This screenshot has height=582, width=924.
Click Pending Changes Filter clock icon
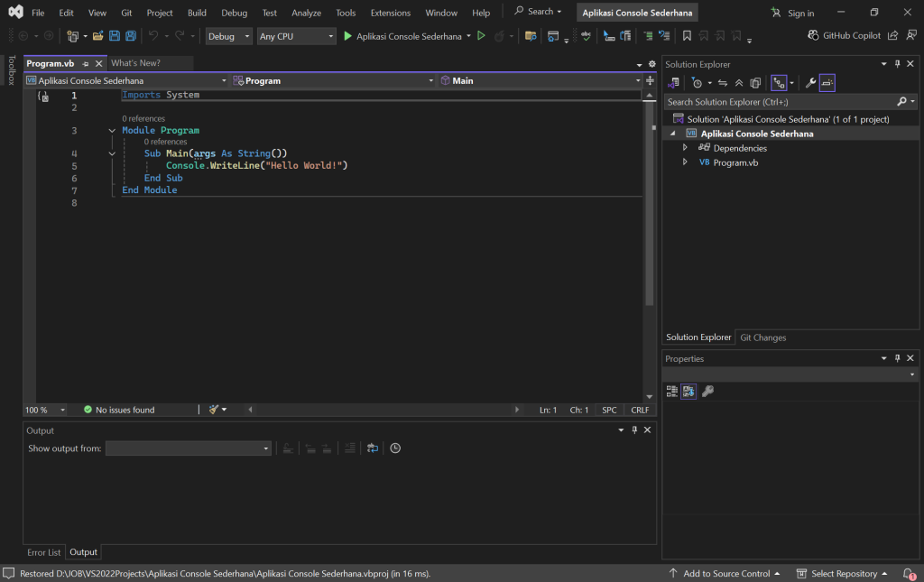coord(697,83)
